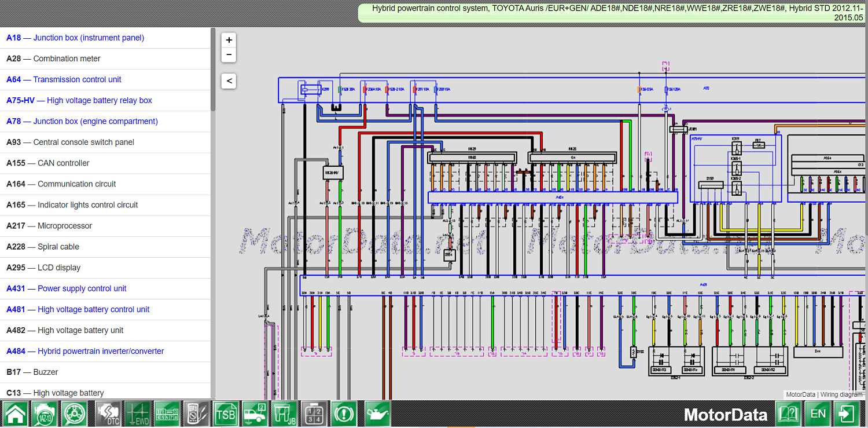Open the JB fuse box tool
Screen dimensions: 868x428
[284, 414]
